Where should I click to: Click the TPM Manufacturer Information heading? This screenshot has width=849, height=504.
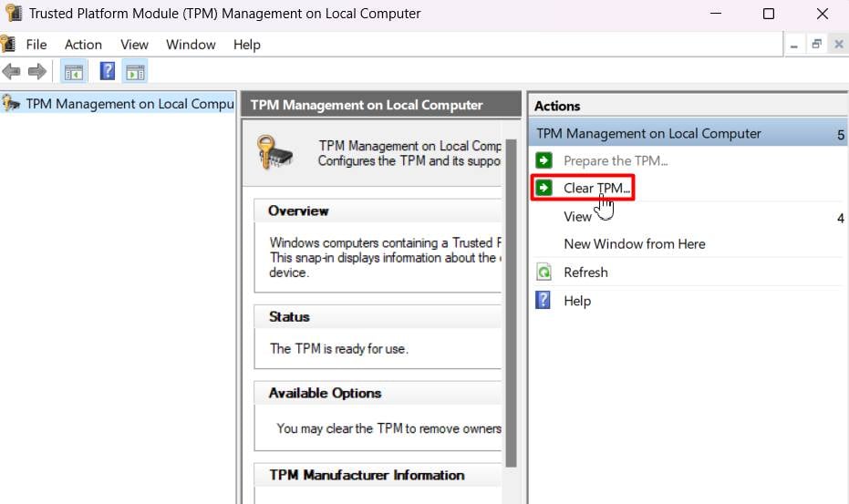coord(368,475)
